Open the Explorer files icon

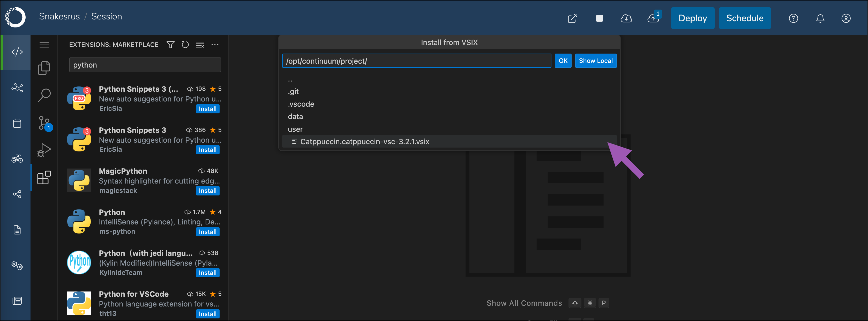click(44, 68)
